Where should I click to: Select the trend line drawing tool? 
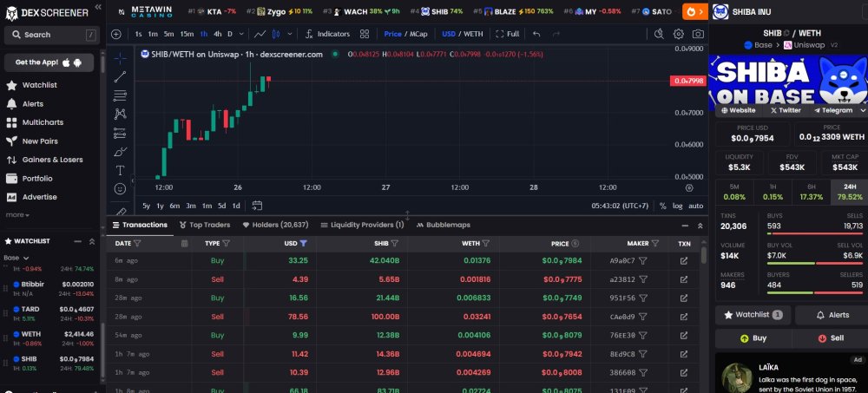pos(120,77)
